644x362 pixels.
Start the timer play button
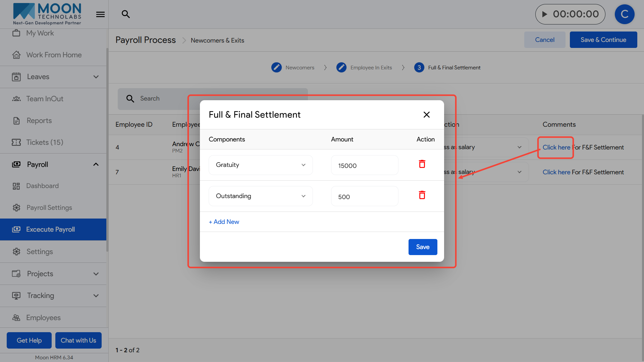(x=545, y=14)
